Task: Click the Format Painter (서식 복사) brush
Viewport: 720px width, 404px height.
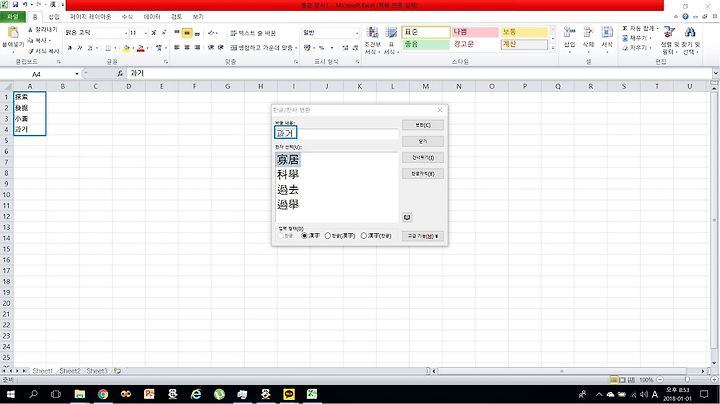Action: point(43,51)
